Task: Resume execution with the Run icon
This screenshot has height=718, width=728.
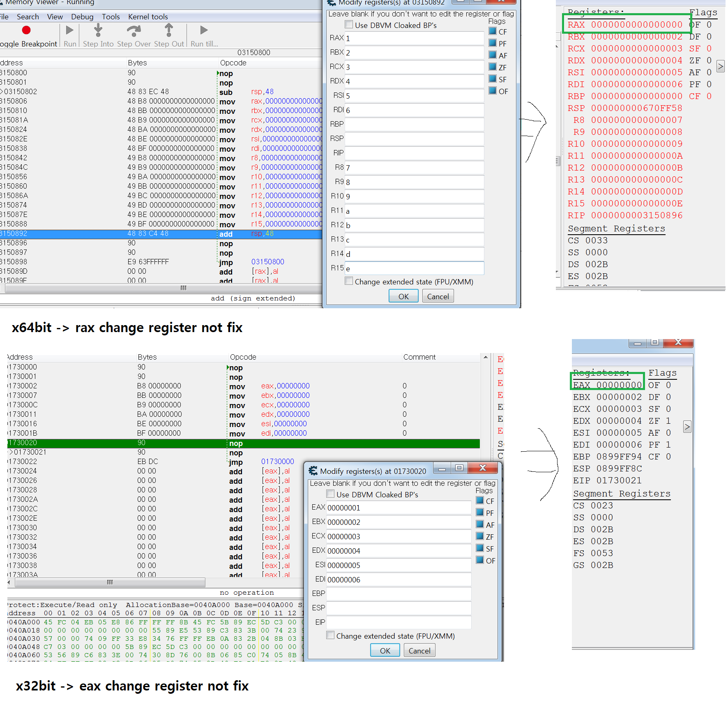Action: tap(69, 30)
